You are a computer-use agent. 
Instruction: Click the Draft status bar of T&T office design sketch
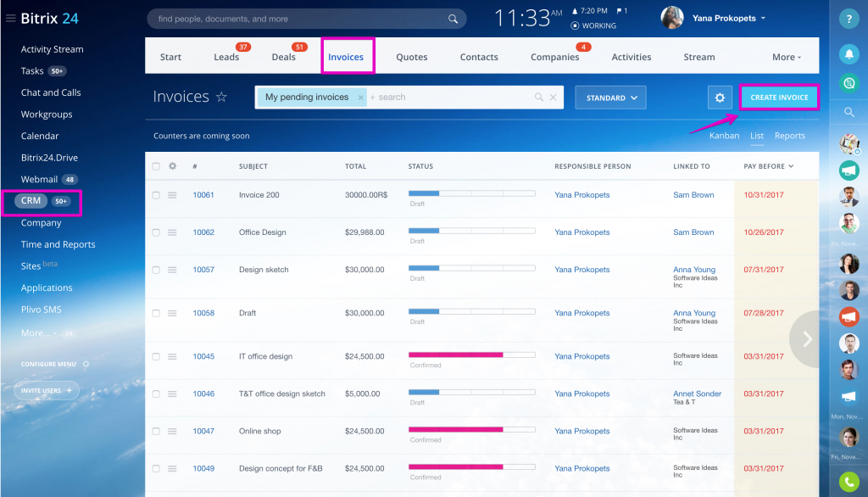coord(471,393)
